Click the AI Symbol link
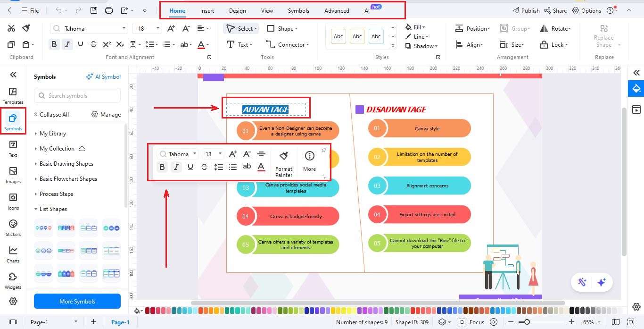Viewport: 644px width, 329px height. pyautogui.click(x=103, y=77)
